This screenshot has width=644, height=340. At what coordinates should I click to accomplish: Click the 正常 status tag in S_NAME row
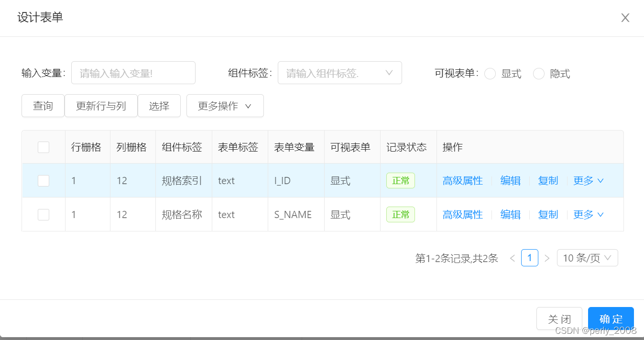click(401, 214)
